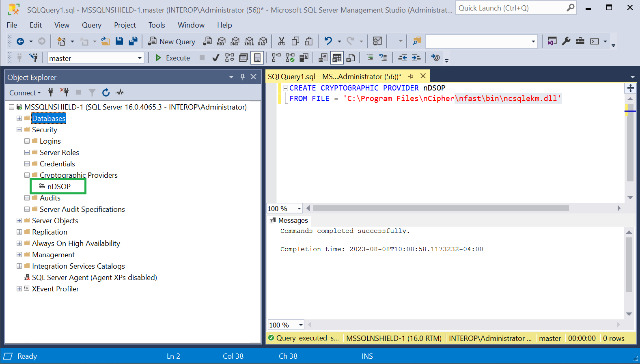This screenshot has width=640, height=364.
Task: Parse the query with the checkmark icon
Action: pyautogui.click(x=216, y=58)
